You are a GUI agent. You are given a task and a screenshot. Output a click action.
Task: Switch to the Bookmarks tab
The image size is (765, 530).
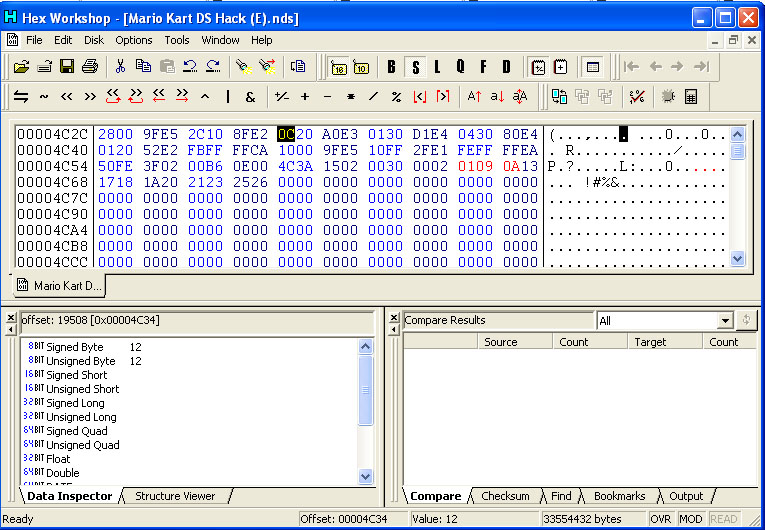619,496
